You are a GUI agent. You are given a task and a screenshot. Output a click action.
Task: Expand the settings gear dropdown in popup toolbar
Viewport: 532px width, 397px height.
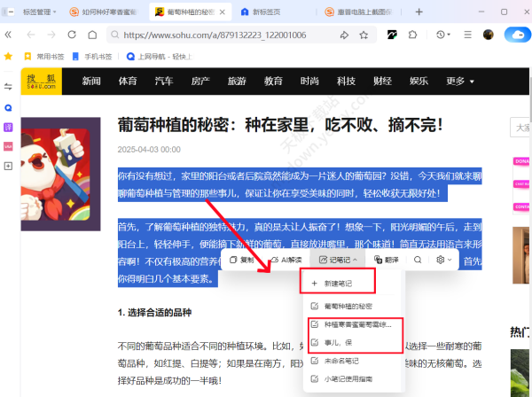(x=444, y=260)
